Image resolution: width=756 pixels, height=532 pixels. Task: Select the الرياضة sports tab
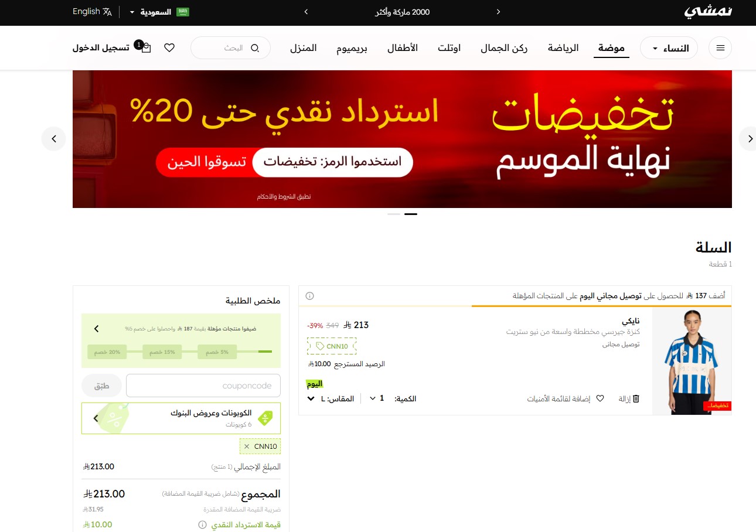pyautogui.click(x=563, y=48)
